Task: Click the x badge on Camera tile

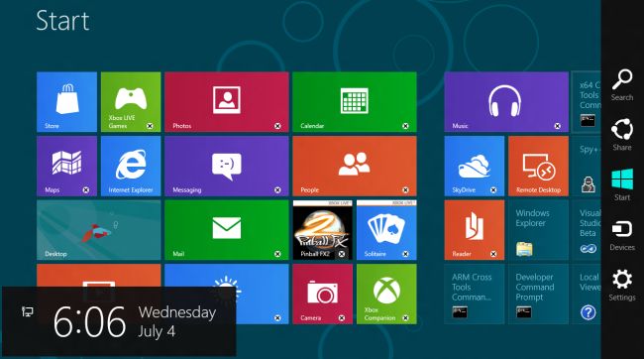Action: coord(342,318)
